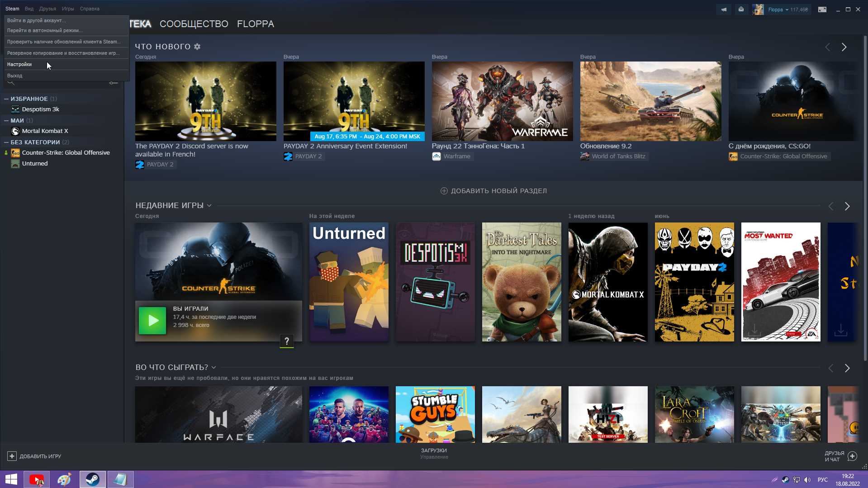
Task: Click the Steam system tray icon
Action: click(x=786, y=480)
